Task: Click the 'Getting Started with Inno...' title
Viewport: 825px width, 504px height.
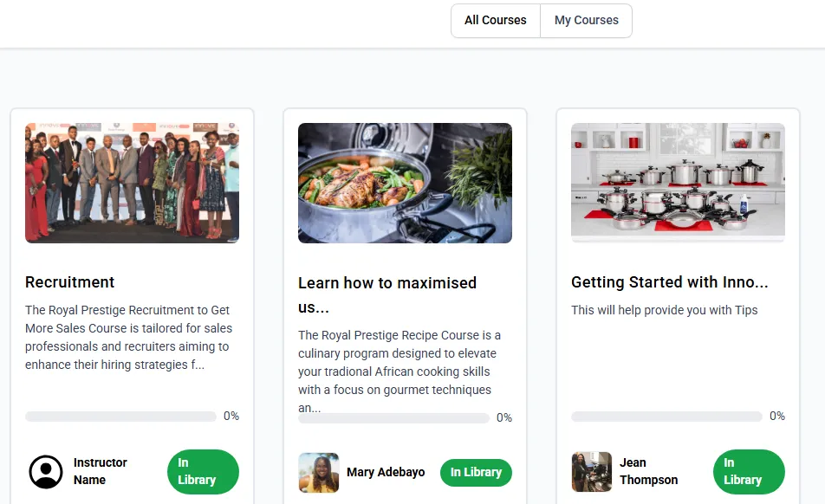Action: [x=669, y=282]
